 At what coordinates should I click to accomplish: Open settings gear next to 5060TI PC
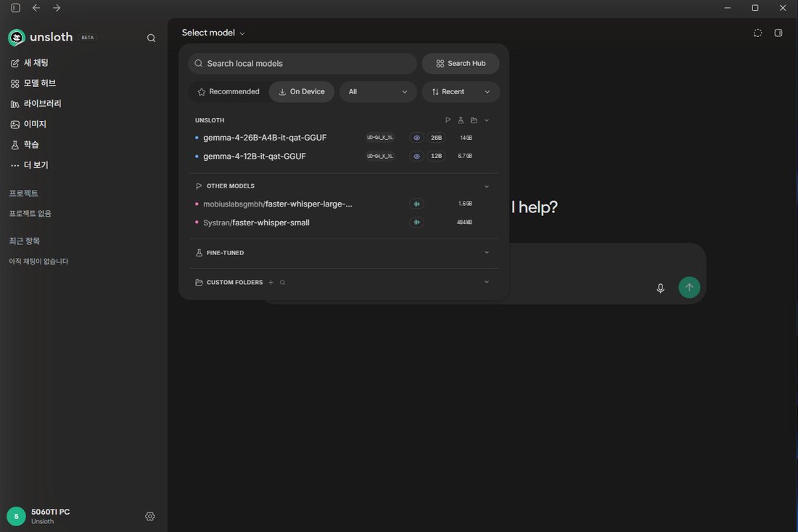click(x=150, y=516)
